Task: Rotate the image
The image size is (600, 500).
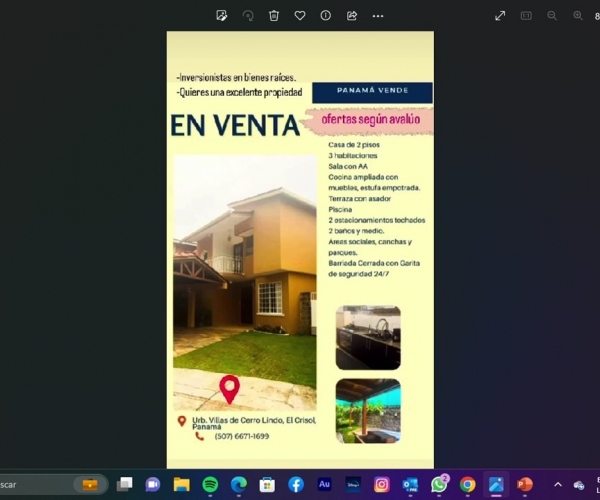Action: pyautogui.click(x=248, y=16)
